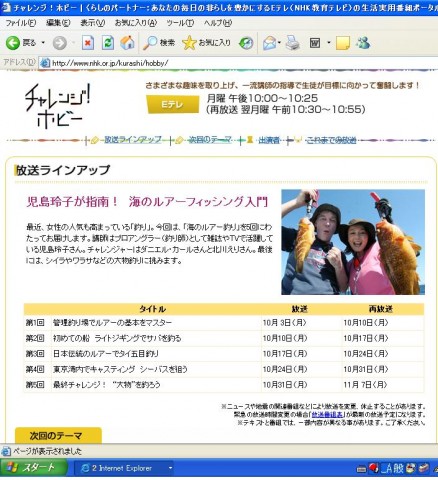
Task: Click the Windows スタート button
Action: pos(34,468)
